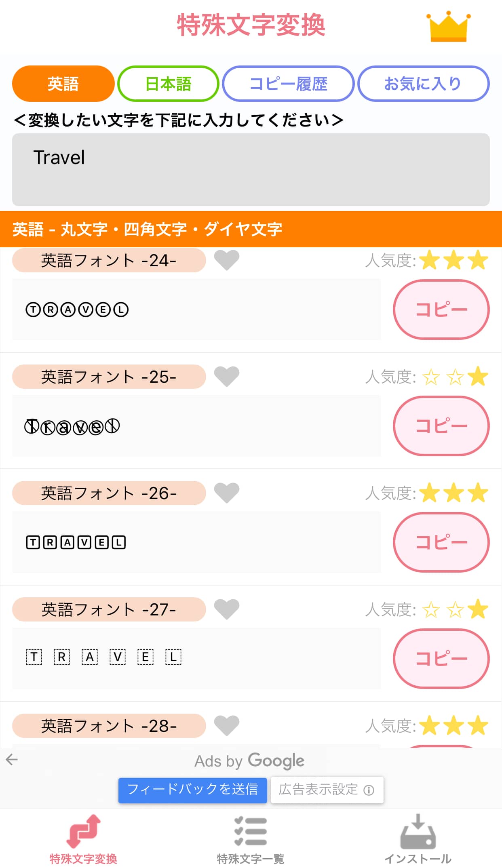Mark 英語フォント -26- as favorite

[226, 493]
